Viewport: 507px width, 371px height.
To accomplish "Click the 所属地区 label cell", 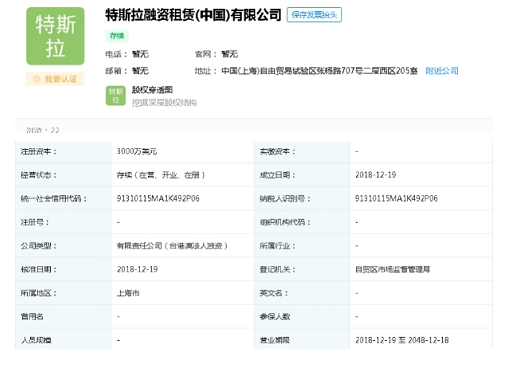I will [63, 293].
